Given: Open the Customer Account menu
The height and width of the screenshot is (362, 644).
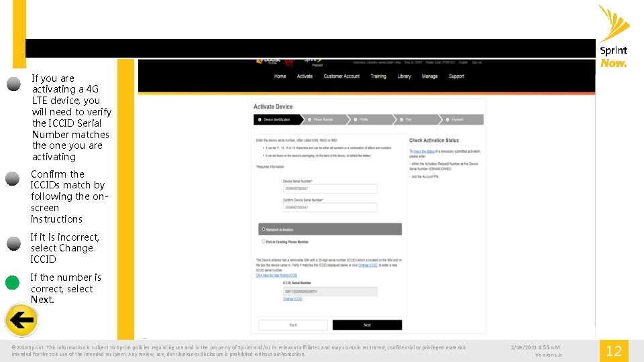Looking at the screenshot, I should 341,76.
